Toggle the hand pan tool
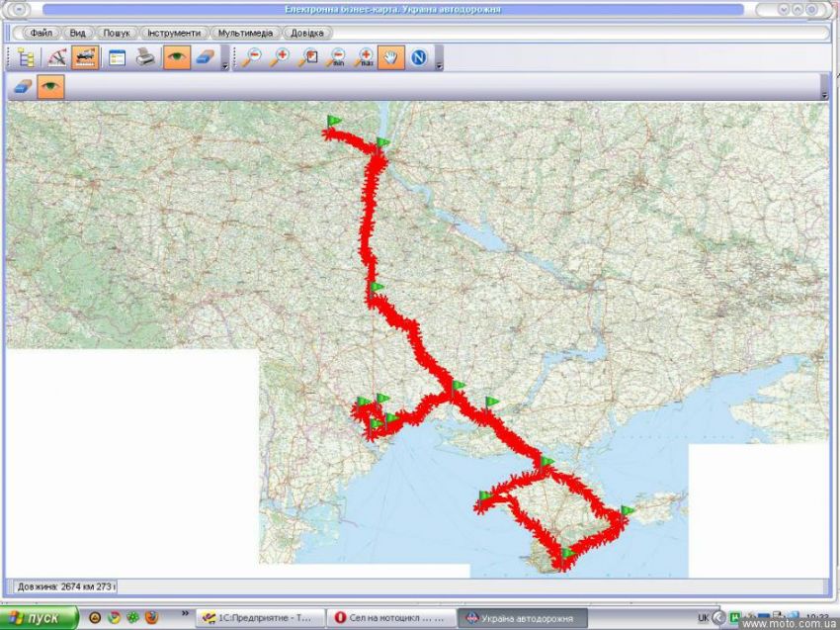Viewport: 840px width, 630px height. pyautogui.click(x=390, y=57)
